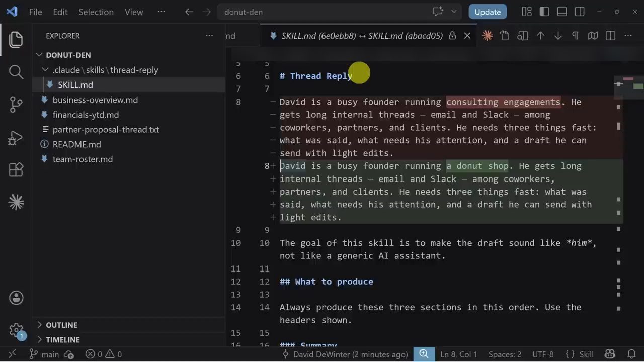Collapse the DONUT-DEN folder root
Image resolution: width=644 pixels, height=362 pixels.
click(40, 55)
